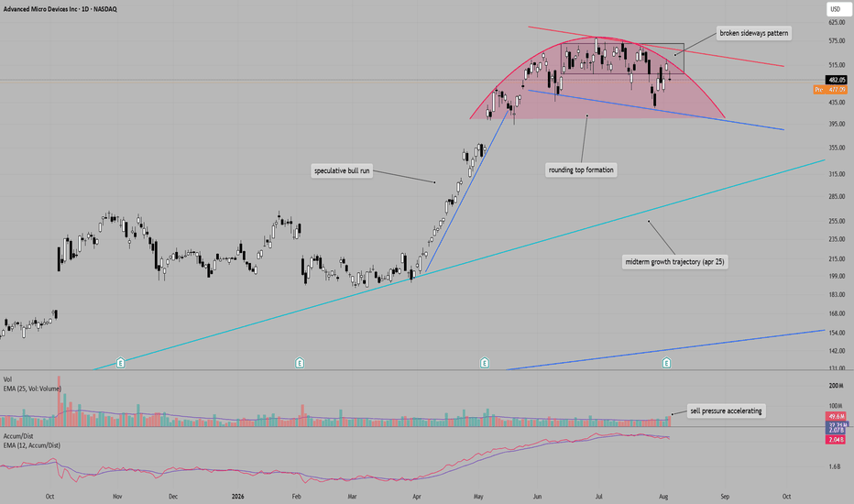The image size is (854, 504).
Task: Open the earnings marker near May
Action: tap(484, 362)
